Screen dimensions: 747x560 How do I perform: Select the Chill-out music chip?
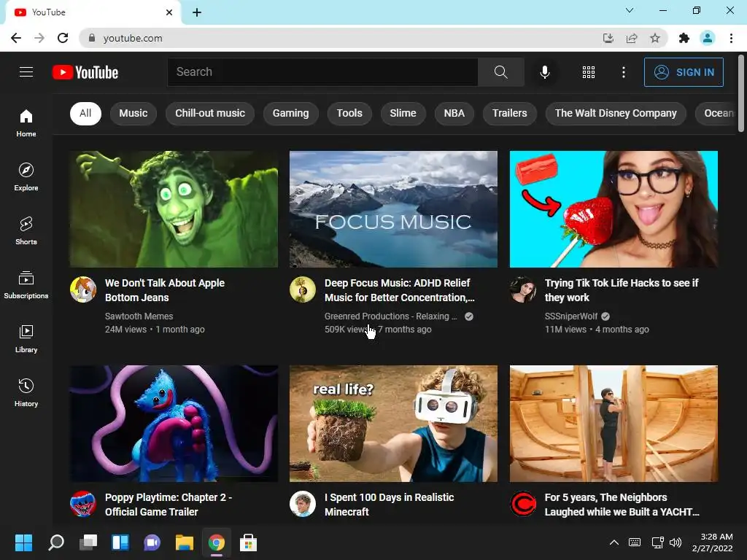coord(210,113)
